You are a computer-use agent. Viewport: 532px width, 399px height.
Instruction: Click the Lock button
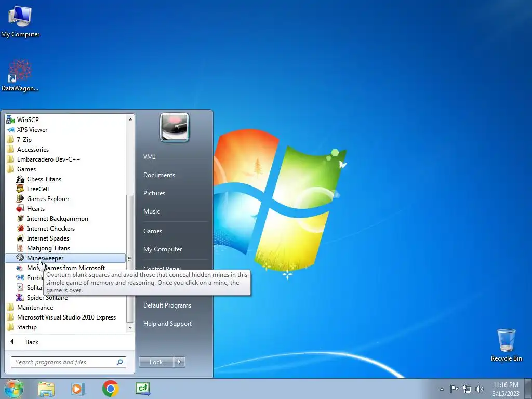tap(156, 362)
